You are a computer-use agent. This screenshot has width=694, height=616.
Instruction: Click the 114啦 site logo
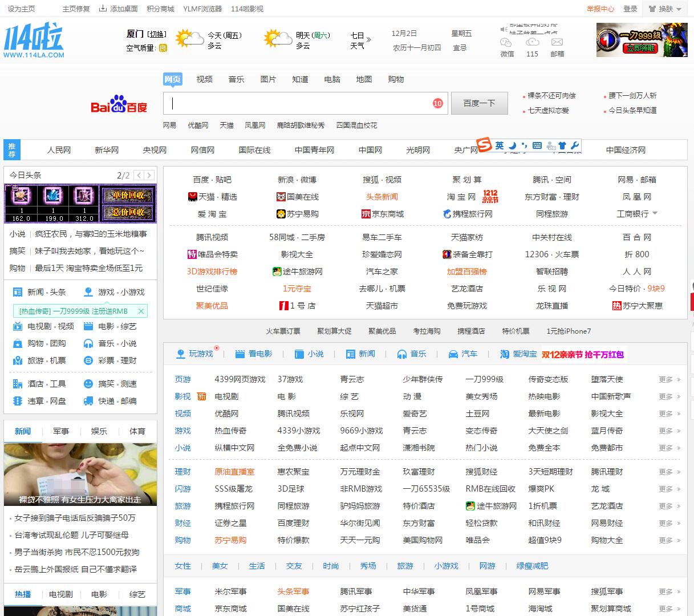[x=34, y=40]
